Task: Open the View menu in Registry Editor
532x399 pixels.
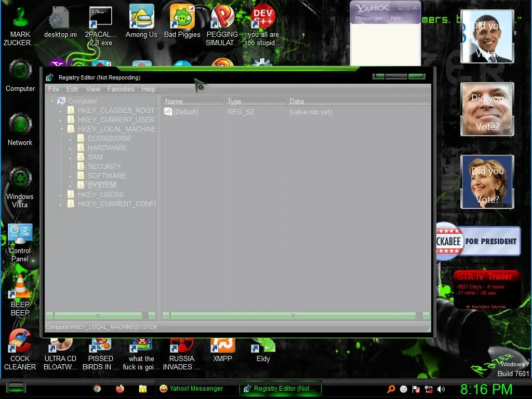Action: coord(92,89)
